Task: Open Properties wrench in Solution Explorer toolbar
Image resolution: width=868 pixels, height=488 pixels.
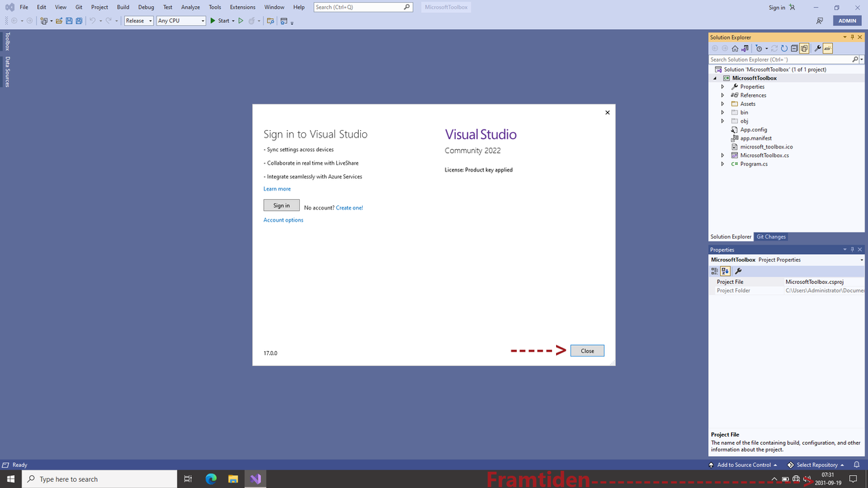Action: pyautogui.click(x=818, y=48)
